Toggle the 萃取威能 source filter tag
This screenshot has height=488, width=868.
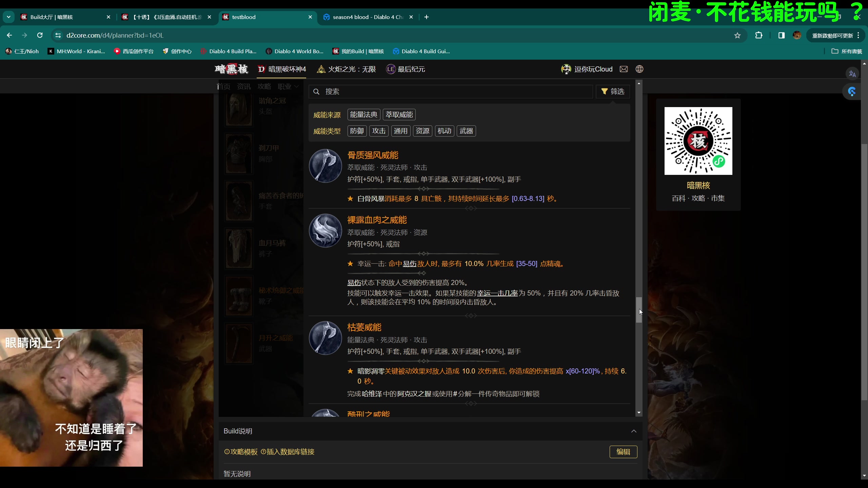(x=399, y=115)
